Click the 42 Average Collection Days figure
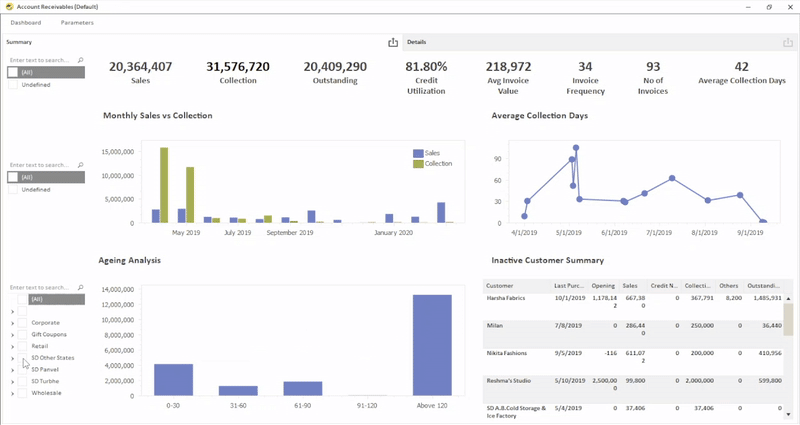The width and height of the screenshot is (800, 425). 741,67
